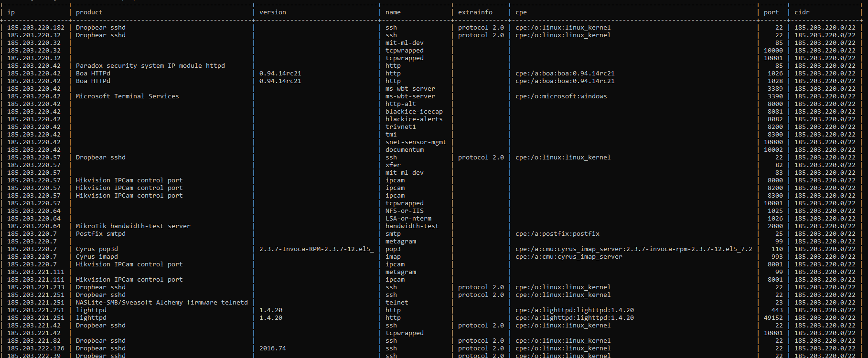868x358 pixels.
Task: Click 'bandwidth-test' service name
Action: [412, 226]
